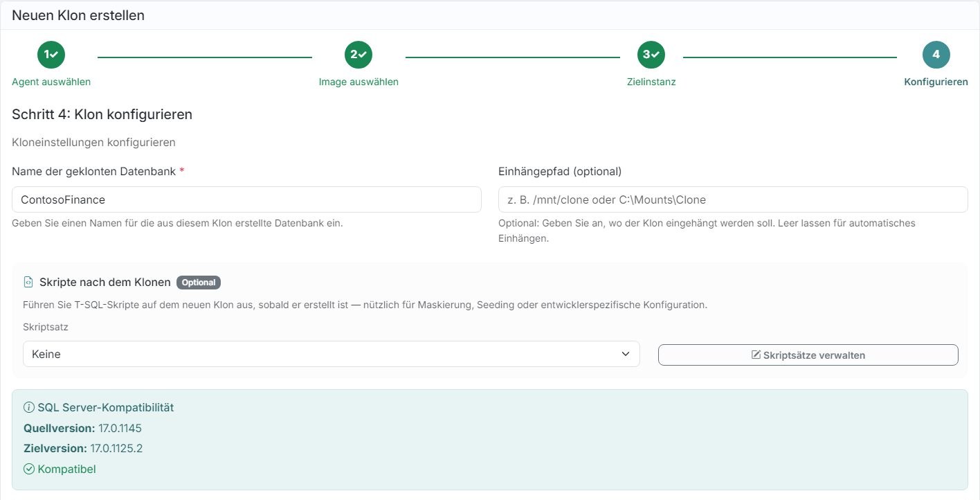Click the Skripte nach dem Klonen heading
Viewport: 980px width, 500px height.
(x=105, y=282)
